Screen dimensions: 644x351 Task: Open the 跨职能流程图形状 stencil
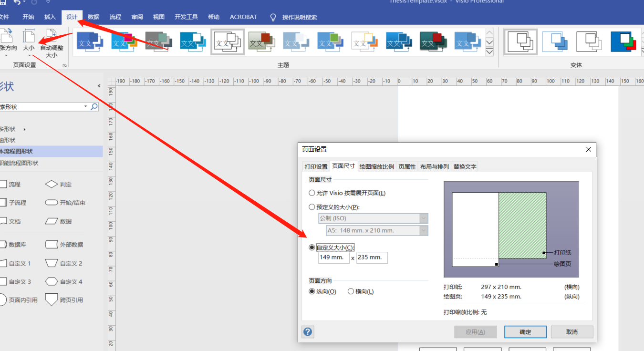click(52, 163)
